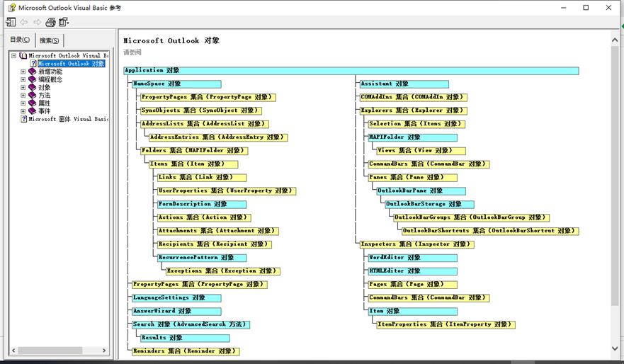Viewport: 624px width, 364px height.
Task: Click the purple book icon beside 属性
Action: [33, 103]
